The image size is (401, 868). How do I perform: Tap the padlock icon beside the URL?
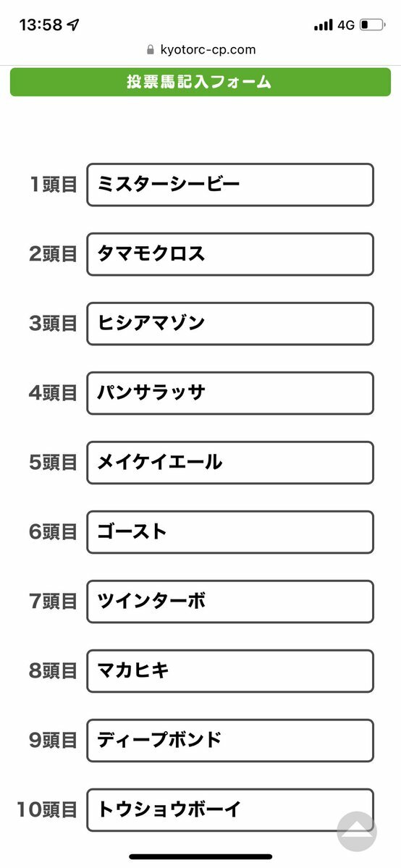[x=150, y=50]
